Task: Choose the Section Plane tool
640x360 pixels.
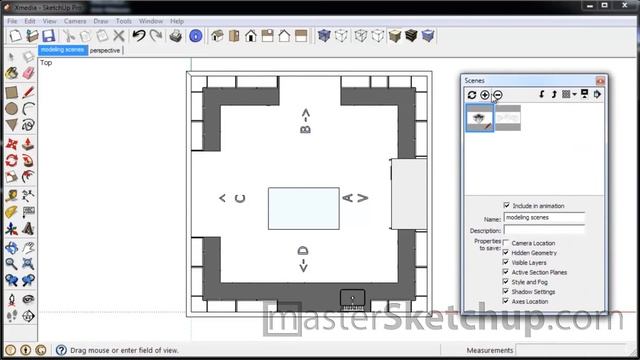Action: [x=28, y=316]
